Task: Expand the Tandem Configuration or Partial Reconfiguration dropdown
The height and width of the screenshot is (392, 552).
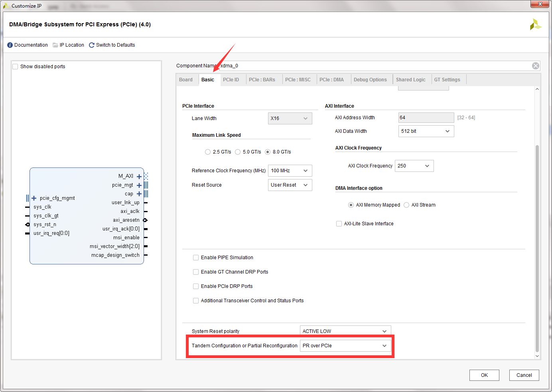Action: point(345,346)
